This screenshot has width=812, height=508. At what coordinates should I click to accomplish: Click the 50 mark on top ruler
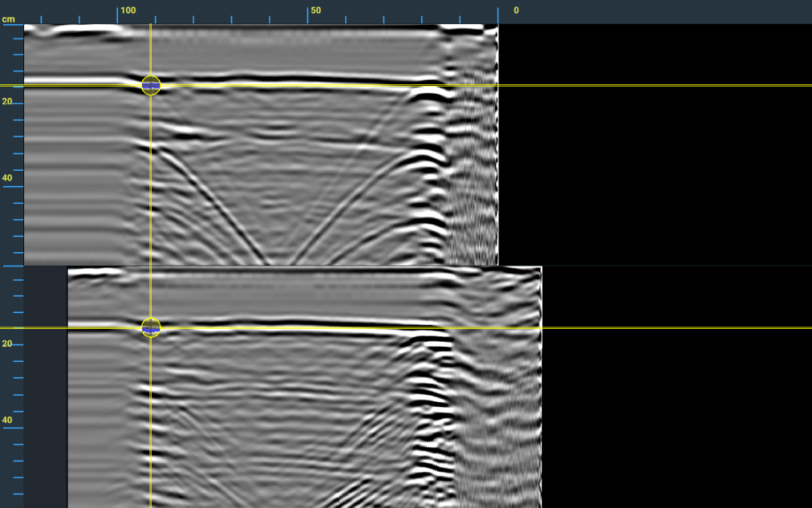coord(316,11)
